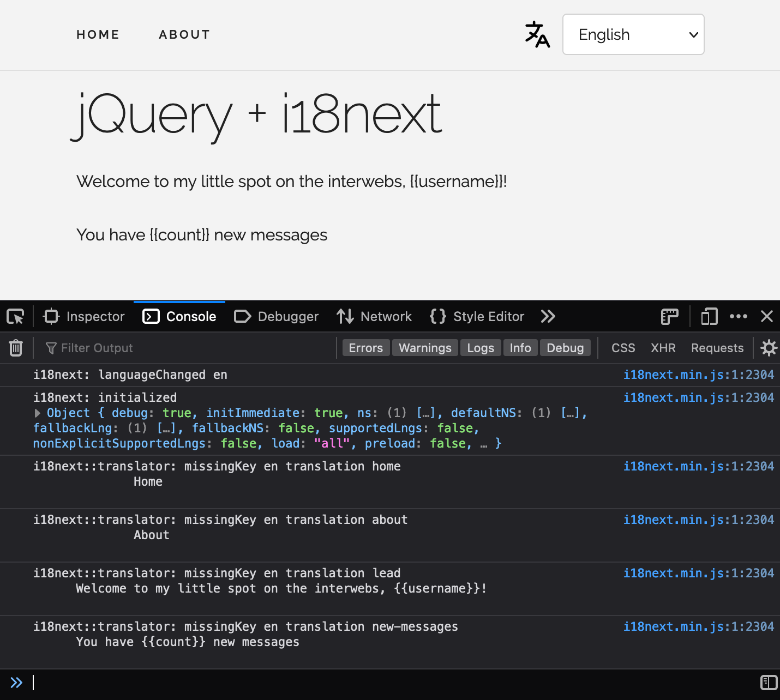This screenshot has height=700, width=780.
Task: Open the English language dropdown
Action: click(633, 34)
